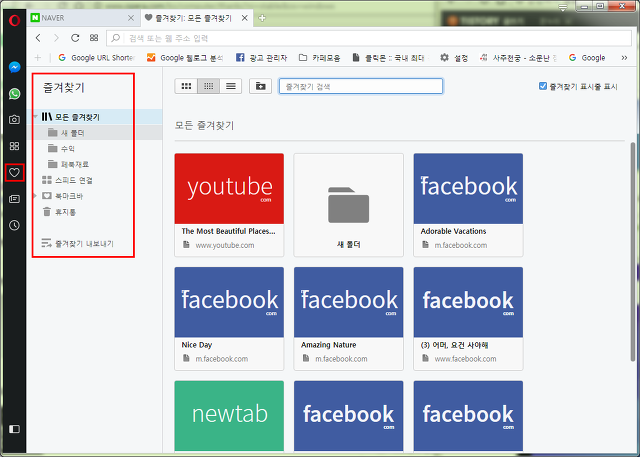Open Amazing Nature facebook thumbnail
Viewport: 640px width, 457px height.
349,319
